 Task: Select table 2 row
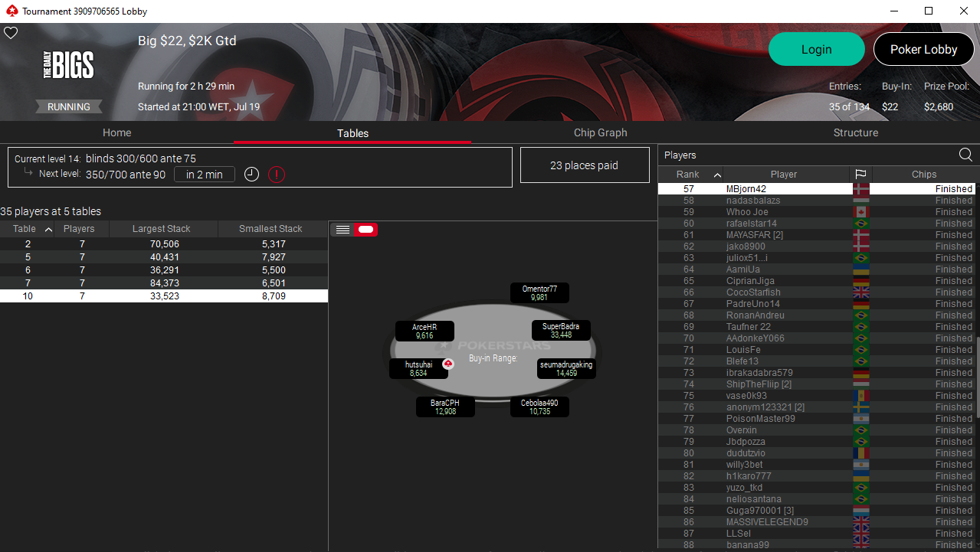pyautogui.click(x=164, y=244)
